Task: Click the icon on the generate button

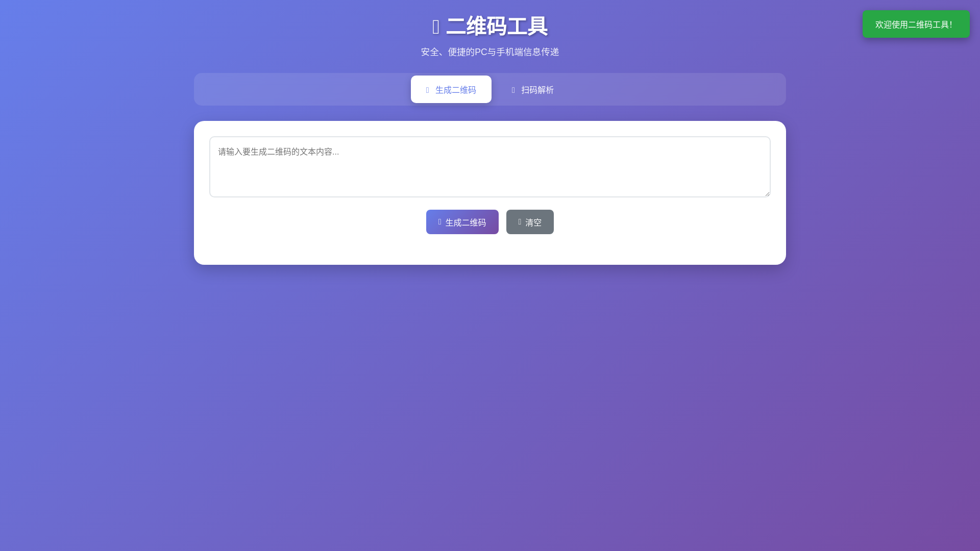Action: click(x=439, y=222)
